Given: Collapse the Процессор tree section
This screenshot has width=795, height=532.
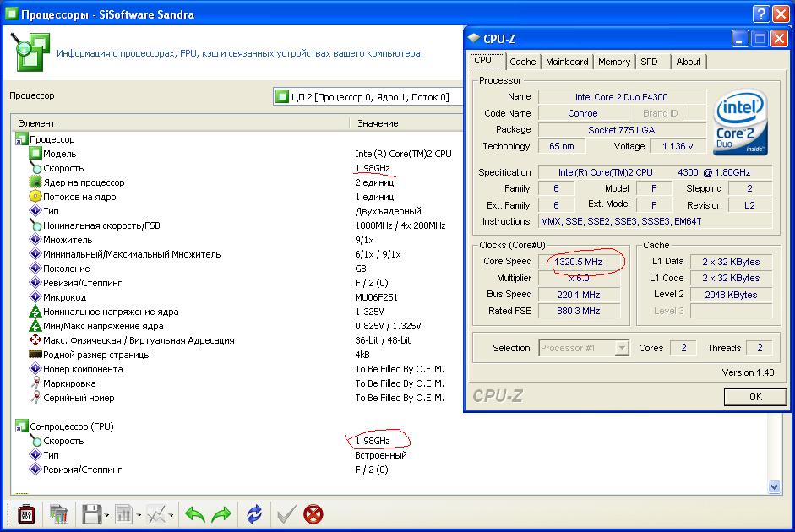Looking at the screenshot, I should pyautogui.click(x=21, y=139).
